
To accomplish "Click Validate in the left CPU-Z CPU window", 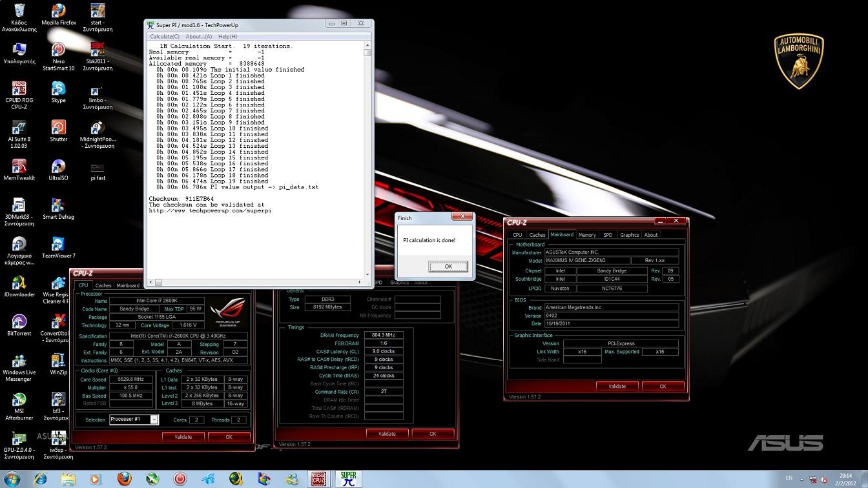I will [183, 437].
